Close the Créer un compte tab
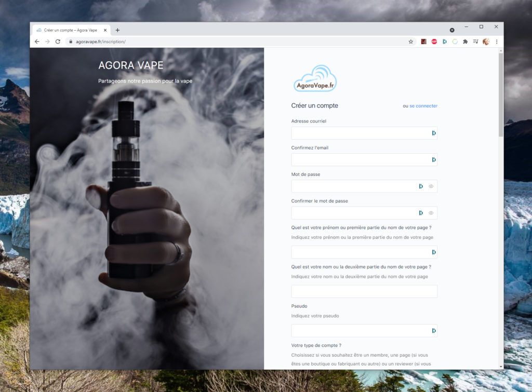 [x=105, y=30]
